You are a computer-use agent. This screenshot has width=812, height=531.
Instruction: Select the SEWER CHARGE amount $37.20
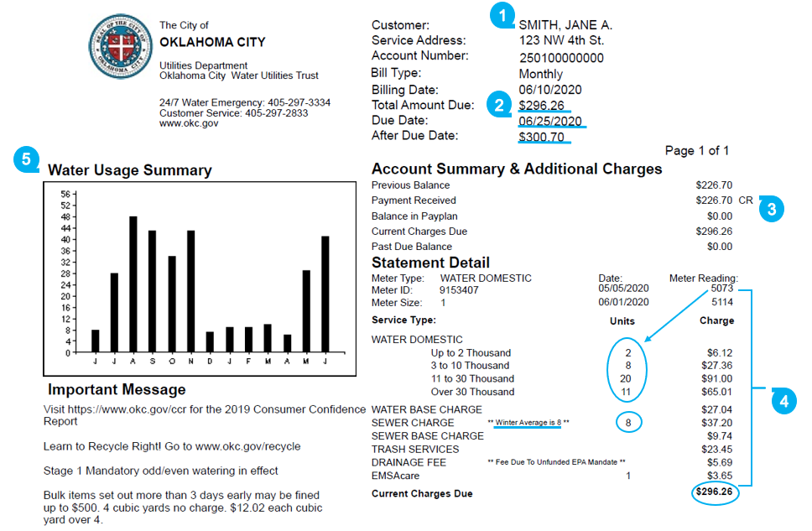point(717,423)
